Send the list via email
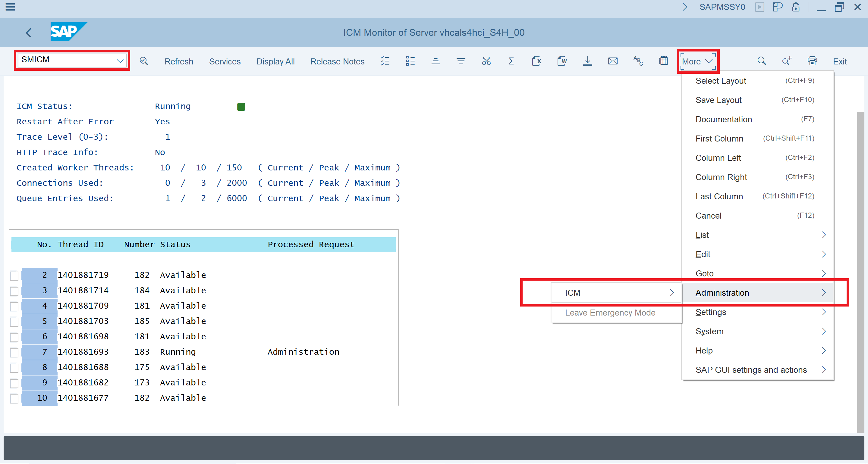 click(613, 61)
